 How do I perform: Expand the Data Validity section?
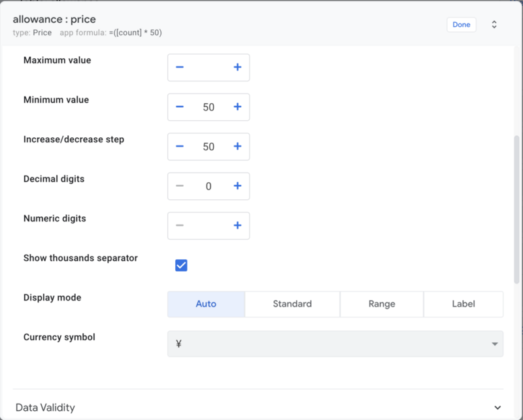pyautogui.click(x=258, y=408)
